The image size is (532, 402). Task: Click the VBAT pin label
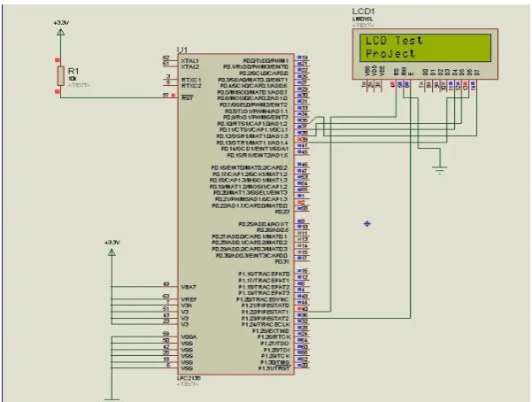(x=189, y=287)
